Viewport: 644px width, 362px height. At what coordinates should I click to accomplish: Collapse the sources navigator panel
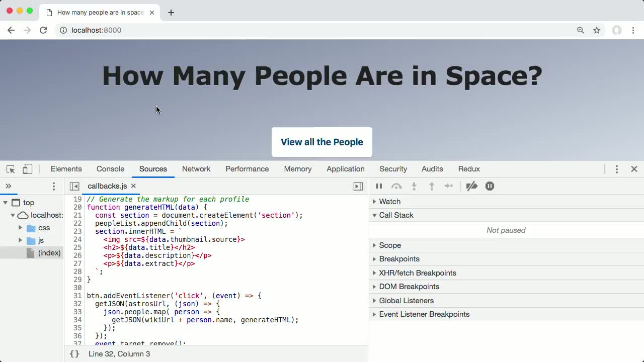[x=74, y=186]
